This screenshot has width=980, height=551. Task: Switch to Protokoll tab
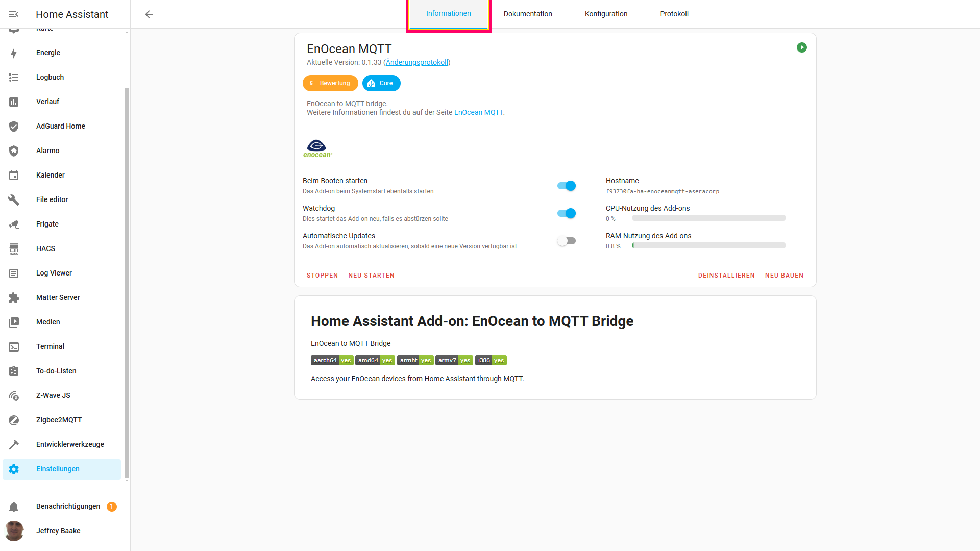674,14
